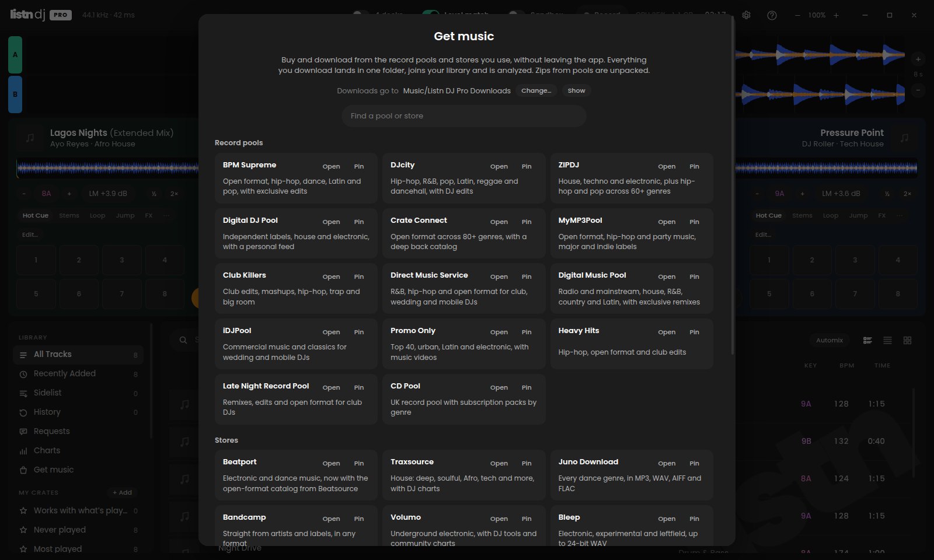Pin the BPM Supreme record pool

click(359, 166)
